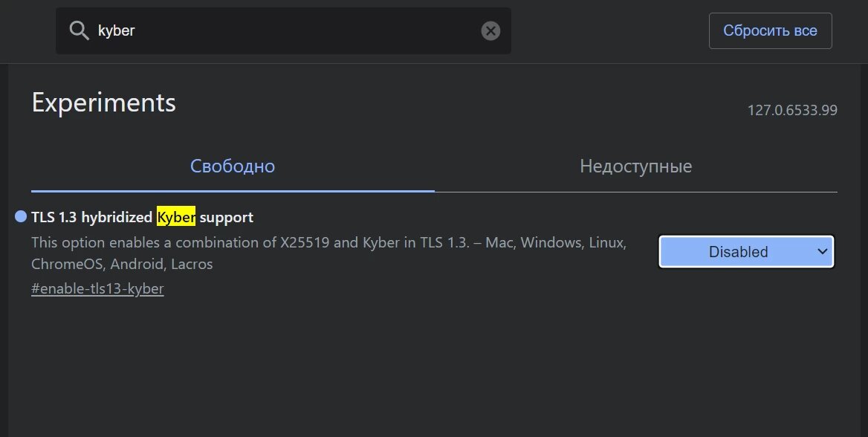Click the yellow highlighted Kyber word
Viewport: 868px width, 437px height.
pyautogui.click(x=176, y=216)
